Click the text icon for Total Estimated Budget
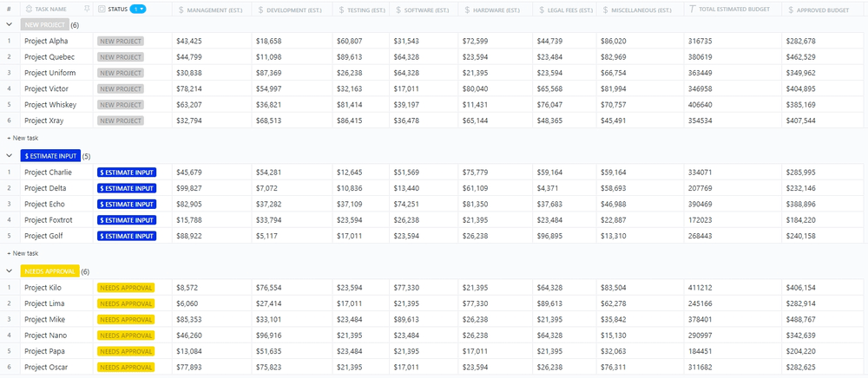Screen dimensions: 868x378 [691, 10]
